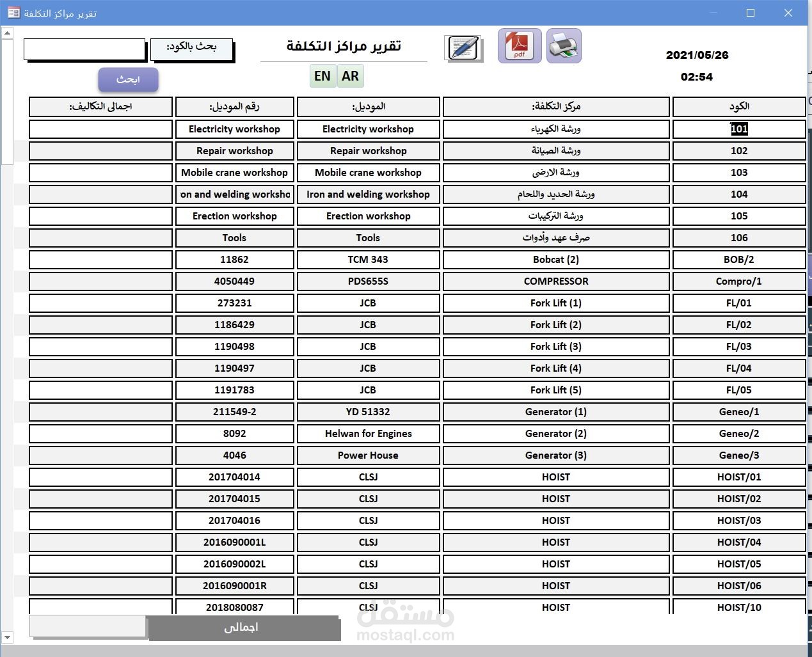Click the الكود column header
This screenshot has height=657, width=812.
pyautogui.click(x=739, y=106)
